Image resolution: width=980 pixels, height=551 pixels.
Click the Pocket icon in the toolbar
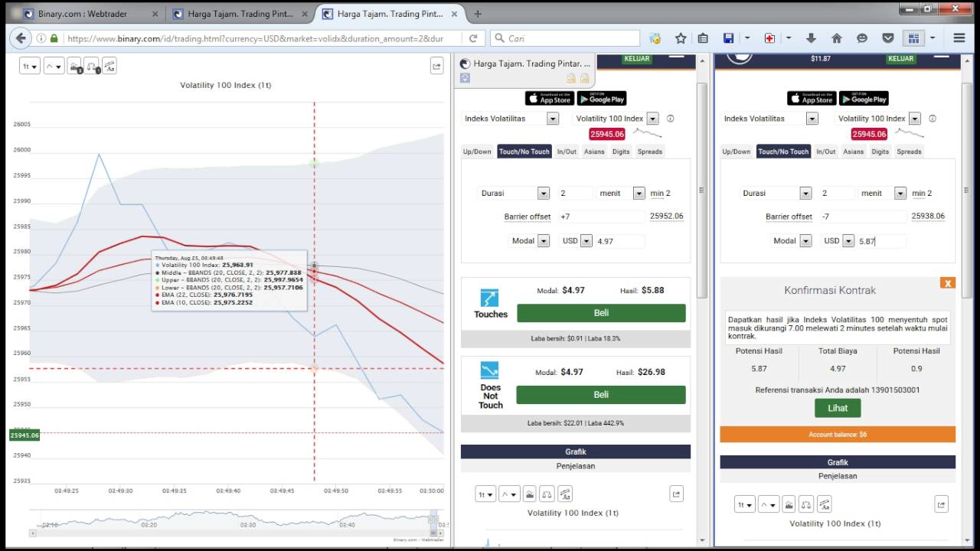tap(888, 38)
